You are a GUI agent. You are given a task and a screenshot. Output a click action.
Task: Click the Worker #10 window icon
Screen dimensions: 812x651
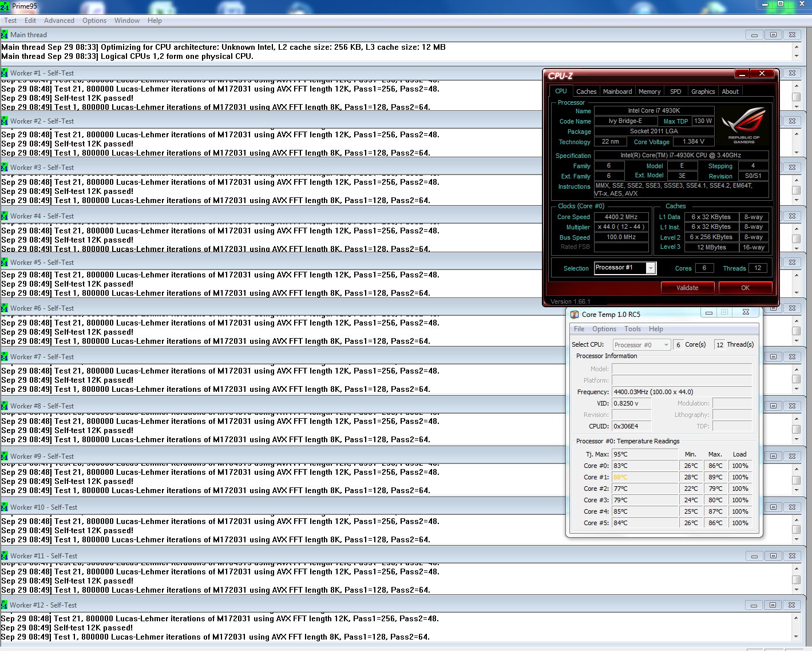pyautogui.click(x=5, y=507)
